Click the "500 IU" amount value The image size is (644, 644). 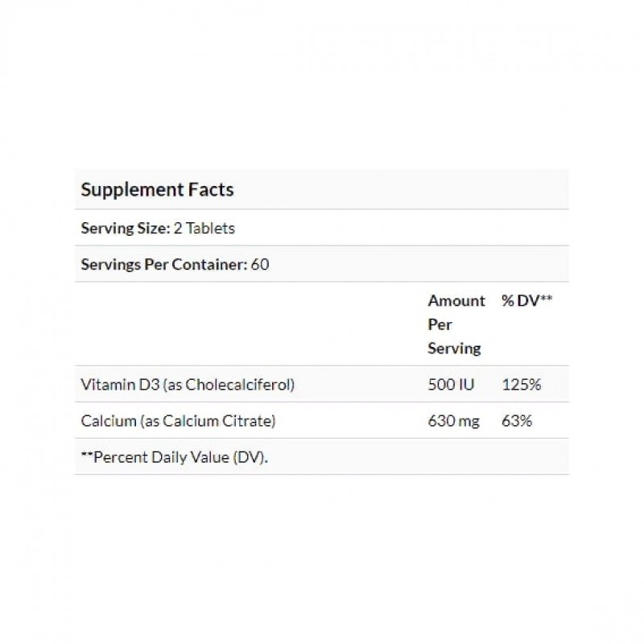click(451, 385)
